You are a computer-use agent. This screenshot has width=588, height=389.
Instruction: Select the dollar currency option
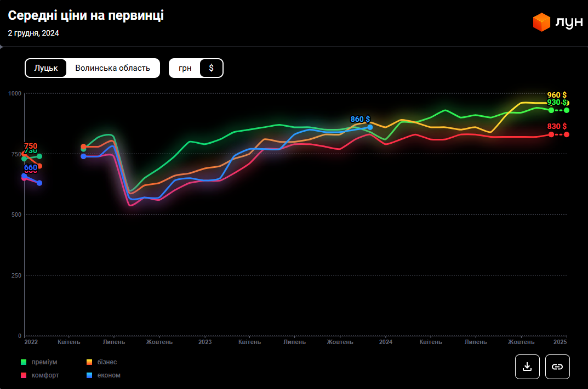pos(212,68)
